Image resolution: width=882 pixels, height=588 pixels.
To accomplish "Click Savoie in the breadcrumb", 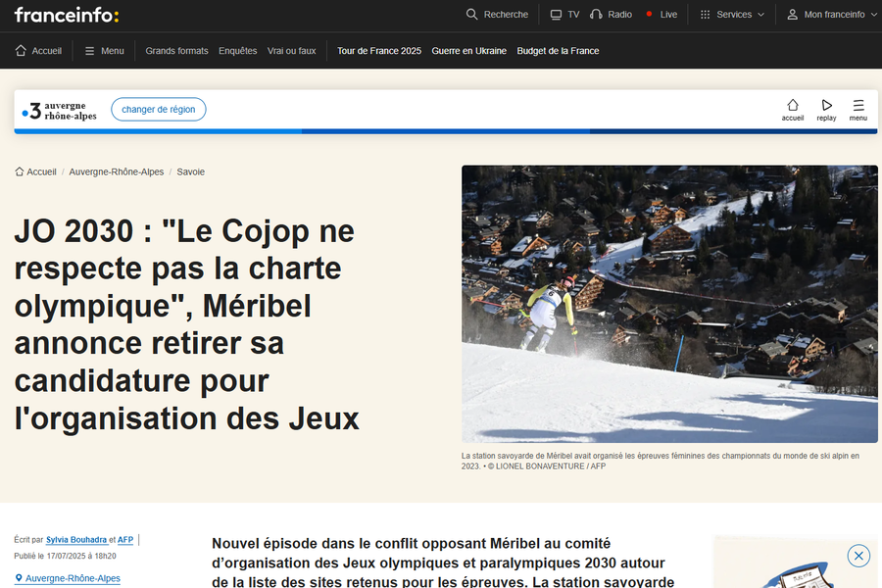I will coord(190,171).
